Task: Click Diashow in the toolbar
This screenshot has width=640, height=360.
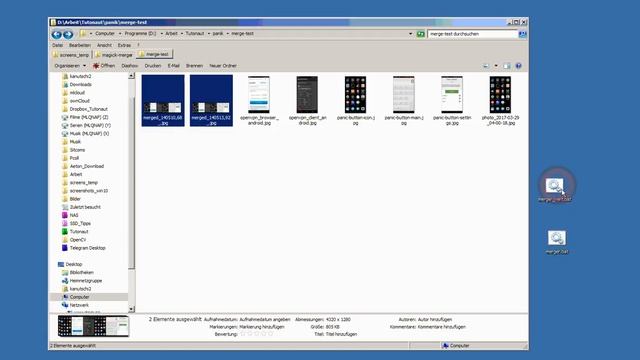Action: pyautogui.click(x=129, y=66)
